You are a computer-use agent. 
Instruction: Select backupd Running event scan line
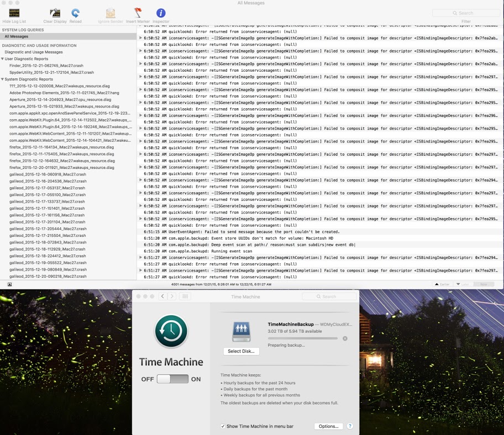[x=198, y=251]
